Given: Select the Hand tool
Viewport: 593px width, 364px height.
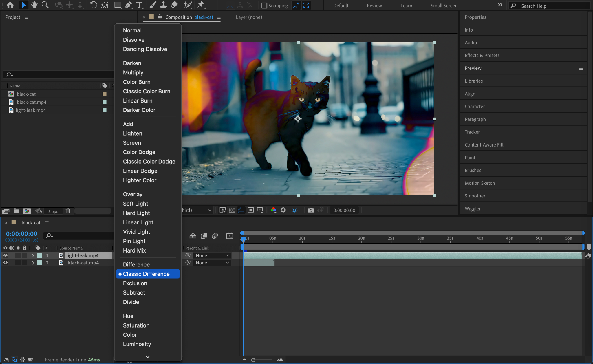Looking at the screenshot, I should click(34, 5).
